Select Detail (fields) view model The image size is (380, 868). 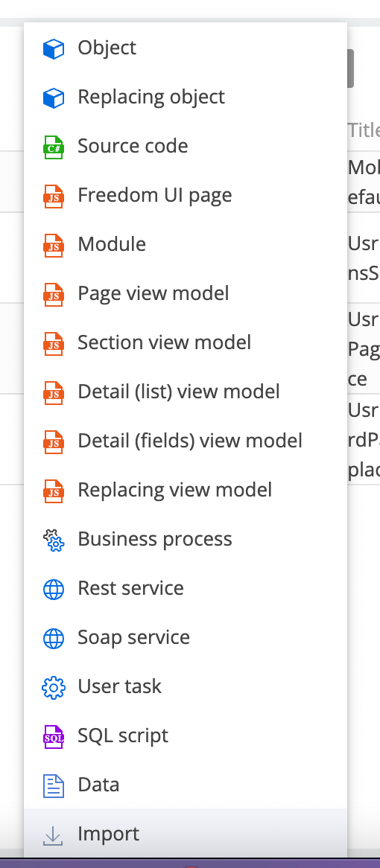[186, 441]
